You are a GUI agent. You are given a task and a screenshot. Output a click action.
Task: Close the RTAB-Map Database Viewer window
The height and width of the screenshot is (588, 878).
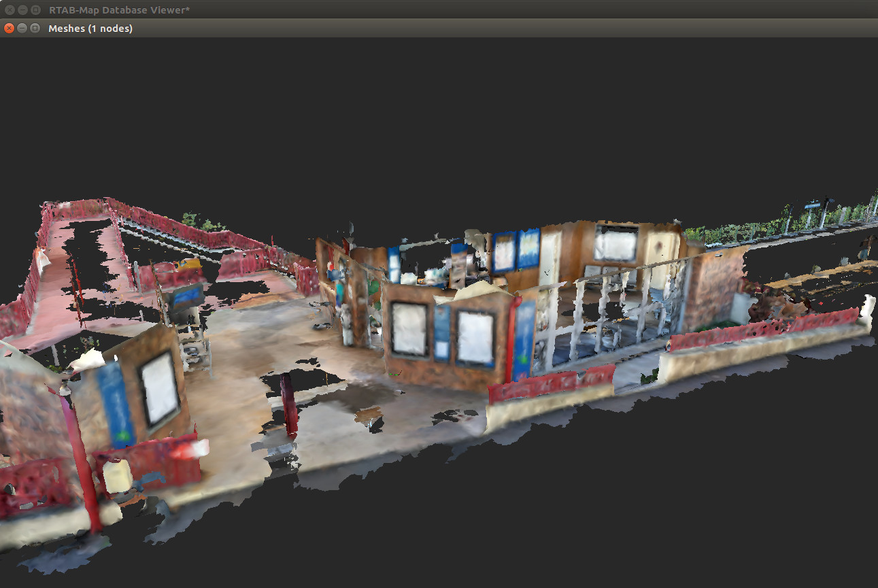pyautogui.click(x=9, y=10)
